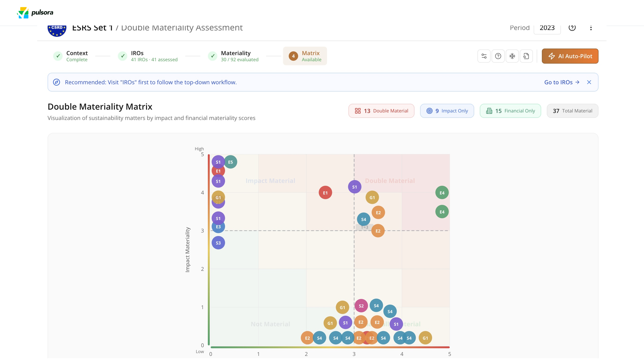Viewport: 644px width, 362px height.
Task: Click the Impact Material quadrant label
Action: pos(270,181)
